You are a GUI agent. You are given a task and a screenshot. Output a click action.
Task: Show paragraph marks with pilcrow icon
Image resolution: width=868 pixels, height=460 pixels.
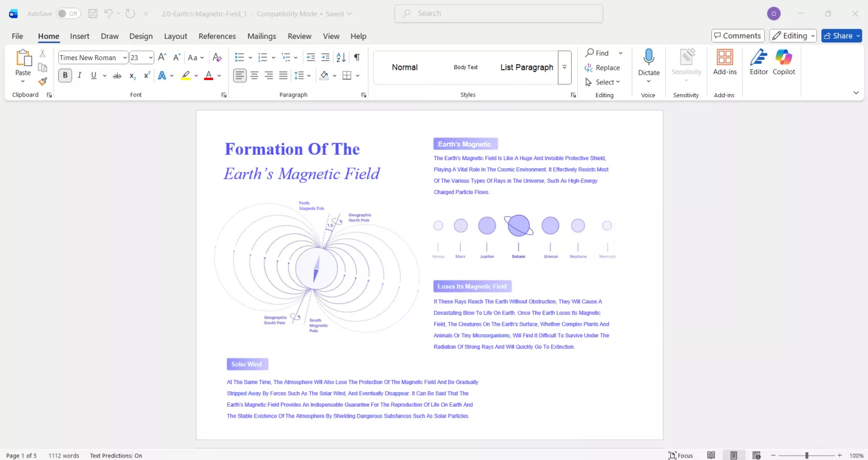click(x=357, y=58)
